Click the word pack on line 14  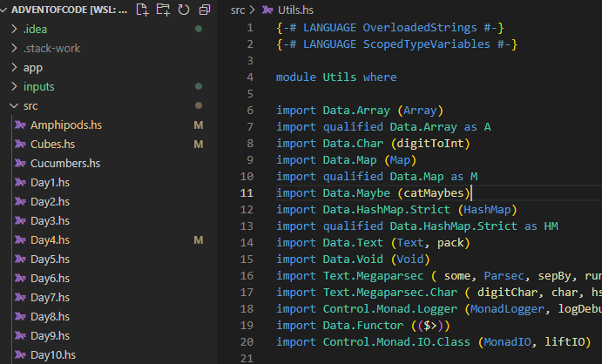tap(450, 243)
